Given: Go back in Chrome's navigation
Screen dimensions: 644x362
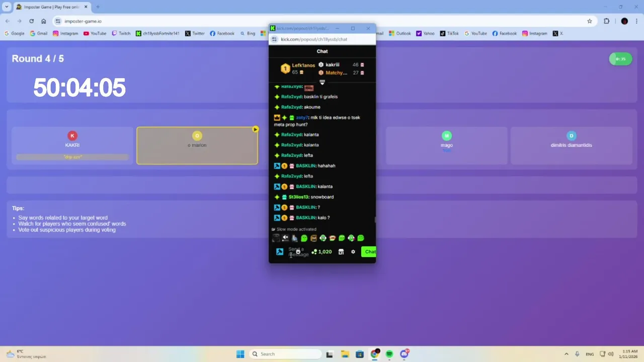Looking at the screenshot, I should tap(7, 21).
